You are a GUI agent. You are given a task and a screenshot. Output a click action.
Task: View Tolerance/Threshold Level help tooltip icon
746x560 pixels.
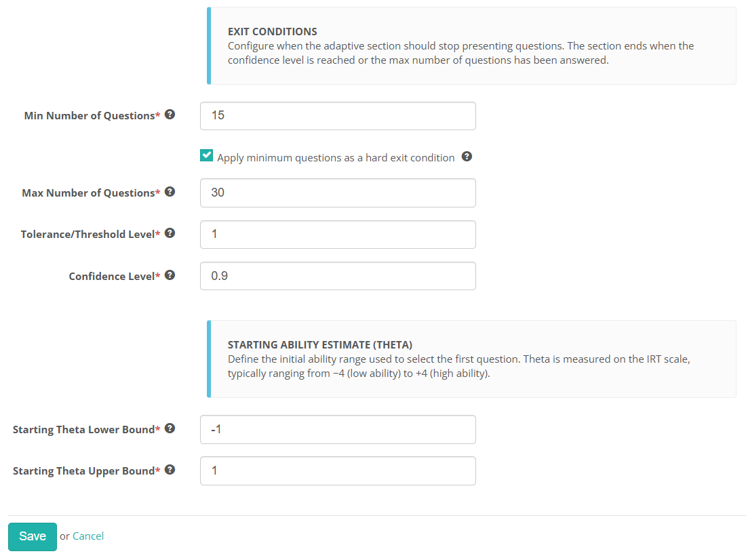coord(170,233)
